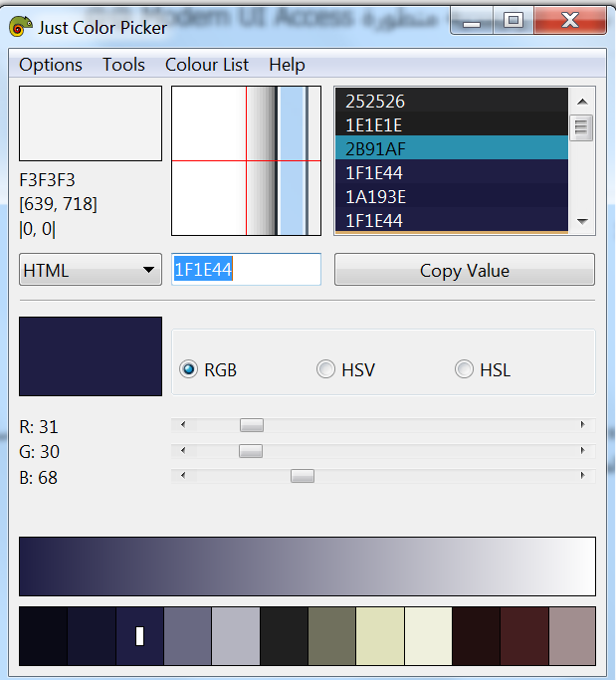Viewport: 616px width, 680px height.
Task: Open the Options menu
Action: (x=51, y=65)
